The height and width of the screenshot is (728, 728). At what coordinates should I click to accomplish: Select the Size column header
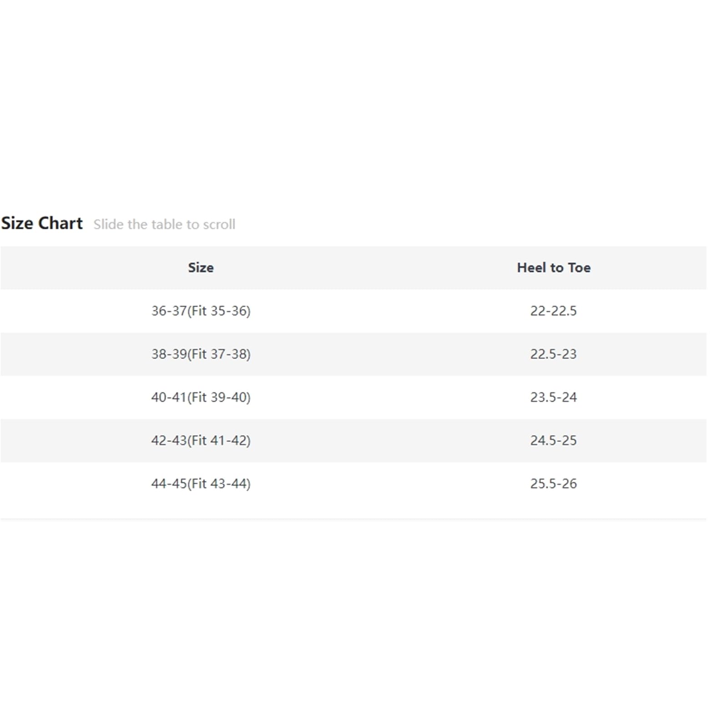[x=201, y=268]
